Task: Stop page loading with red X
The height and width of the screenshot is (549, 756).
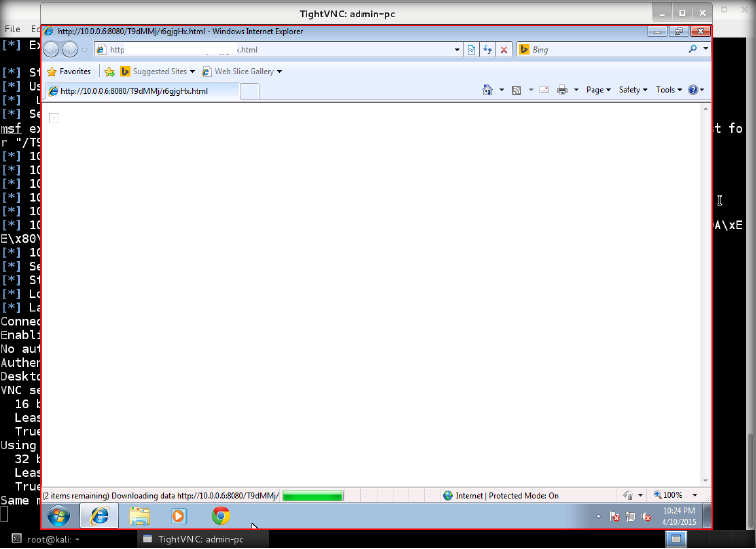Action: pos(504,50)
